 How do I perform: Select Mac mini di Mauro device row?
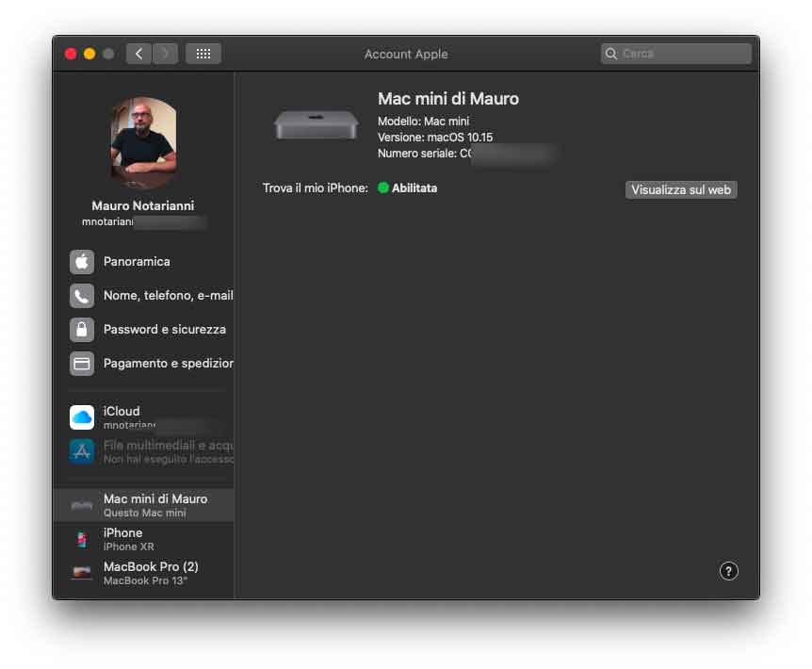click(x=144, y=505)
